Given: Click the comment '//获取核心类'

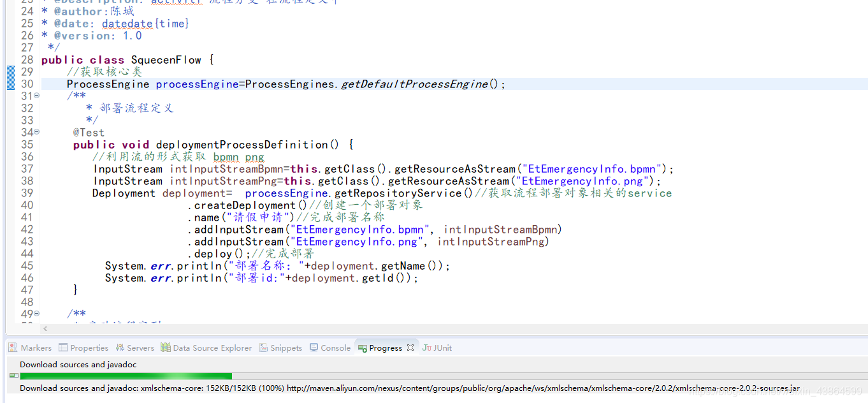Looking at the screenshot, I should (x=105, y=72).
